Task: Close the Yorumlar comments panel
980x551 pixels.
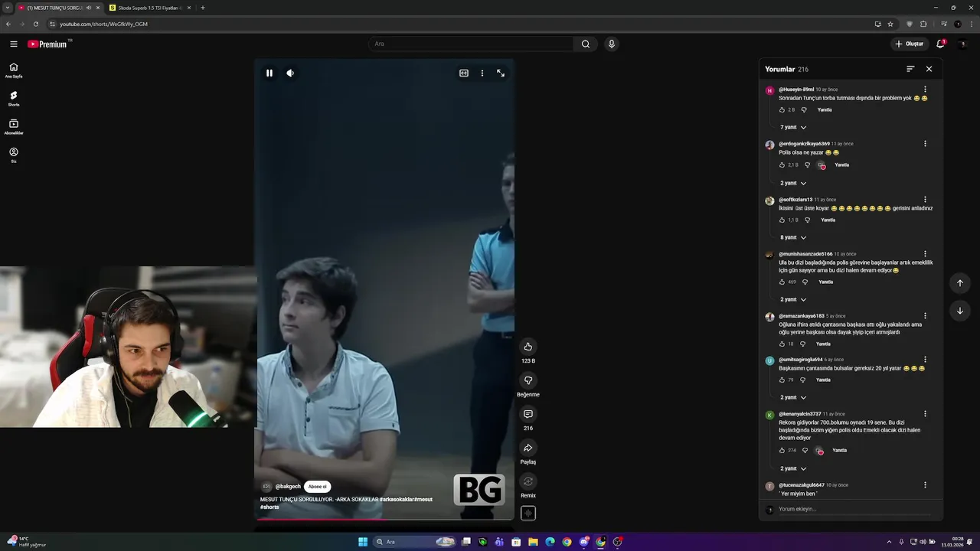Action: point(929,69)
